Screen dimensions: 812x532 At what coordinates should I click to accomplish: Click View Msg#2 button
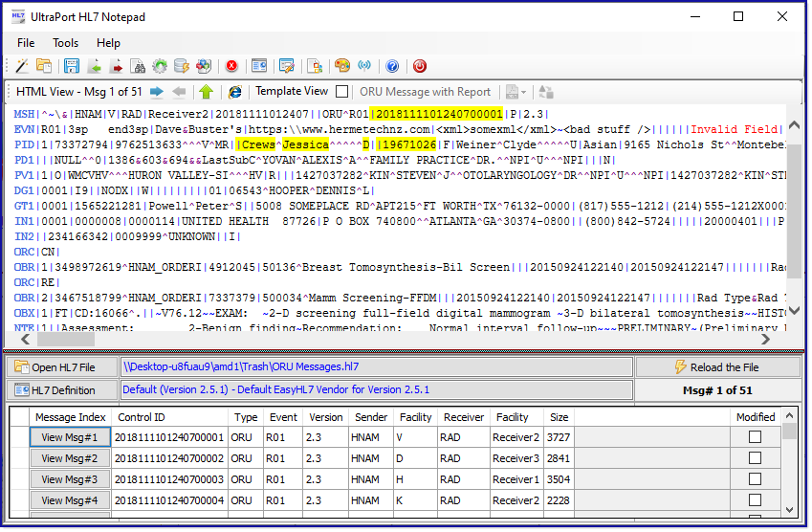pyautogui.click(x=71, y=458)
